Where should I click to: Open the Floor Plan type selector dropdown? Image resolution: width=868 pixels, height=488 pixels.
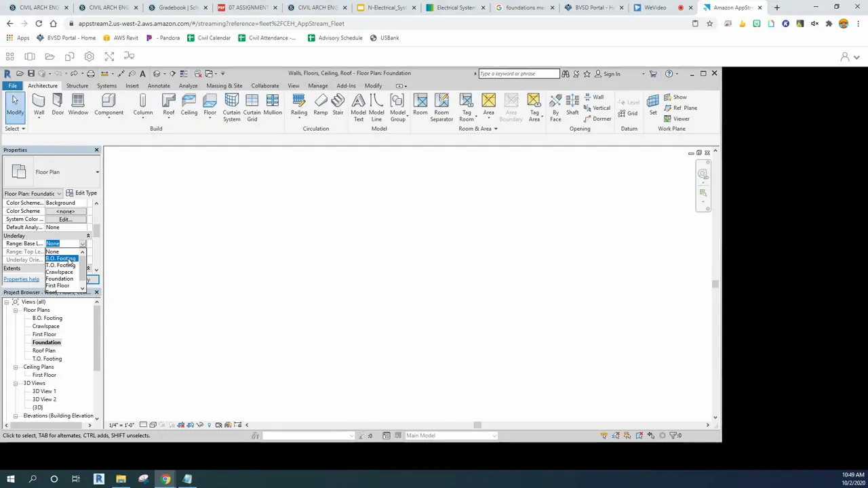tap(97, 172)
